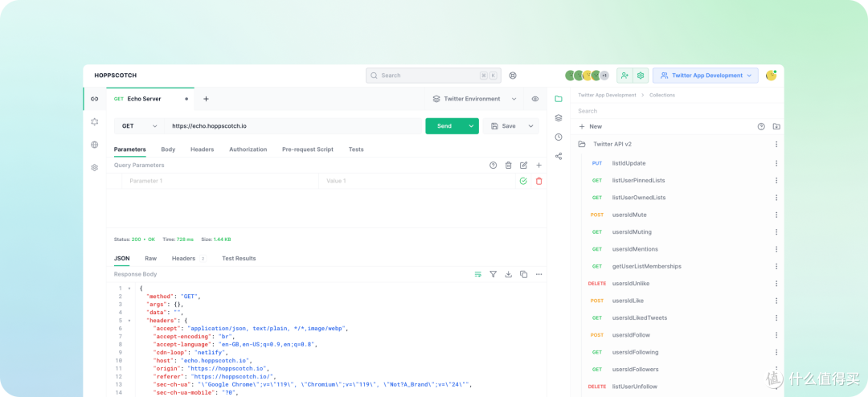Switch to Raw response tab
The width and height of the screenshot is (868, 397).
150,259
